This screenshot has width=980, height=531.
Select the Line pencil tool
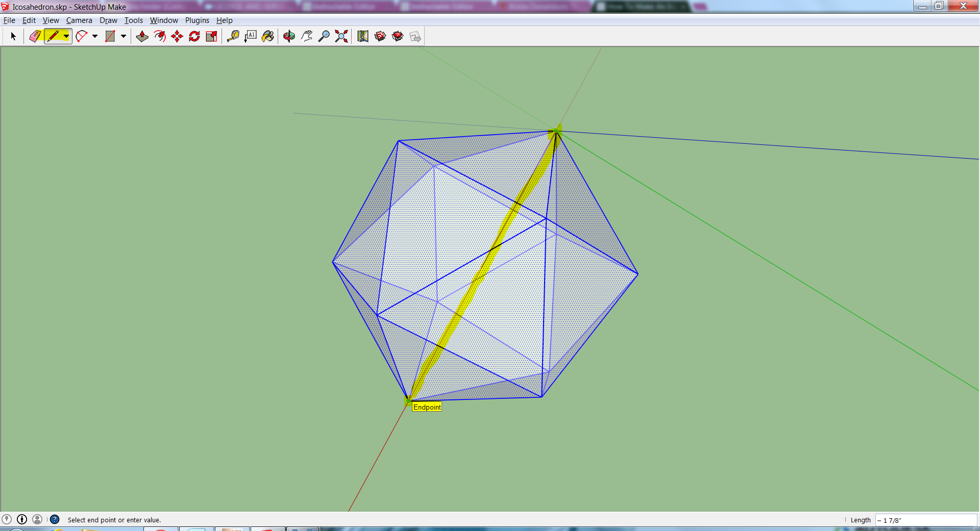tap(53, 36)
